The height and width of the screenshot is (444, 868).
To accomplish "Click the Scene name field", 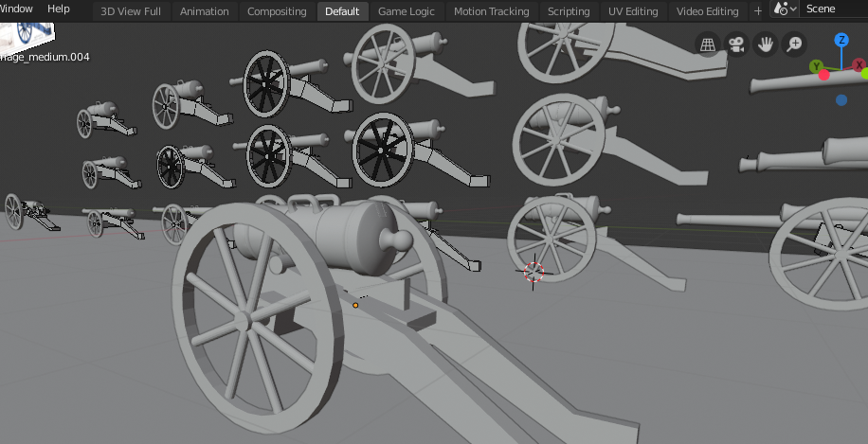I will click(832, 9).
